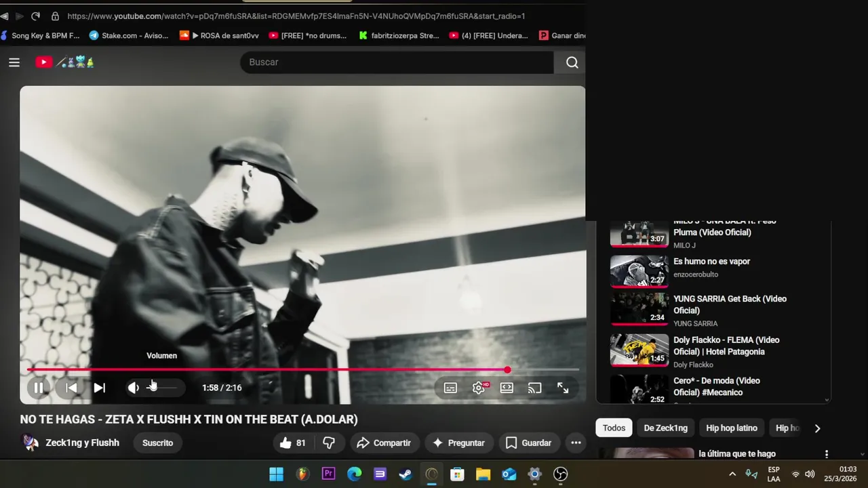Screen dimensions: 868x488
Task: Open Microsoft Store from taskbar
Action: click(457, 474)
